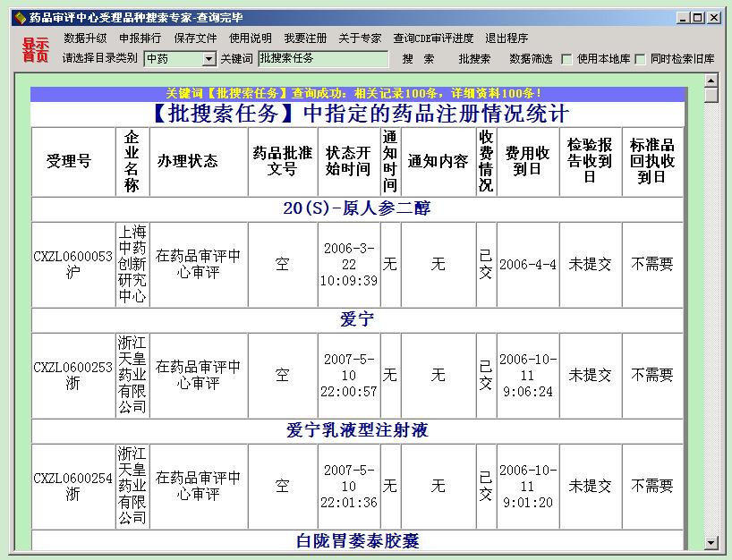Click the 标准品回执收到日 column header

(x=652, y=161)
